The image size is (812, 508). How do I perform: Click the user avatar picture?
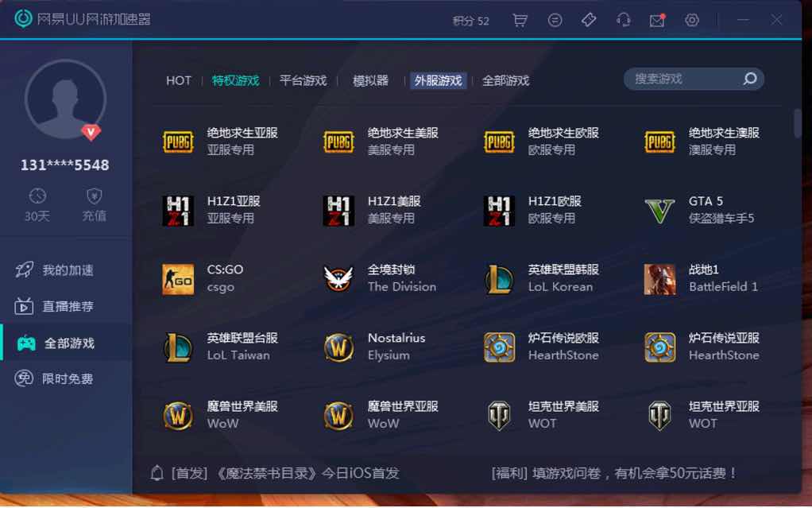click(65, 99)
